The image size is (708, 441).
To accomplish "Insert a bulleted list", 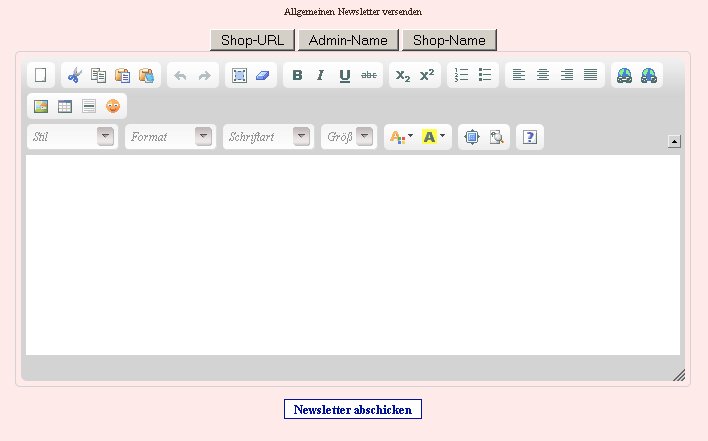I will coord(485,75).
